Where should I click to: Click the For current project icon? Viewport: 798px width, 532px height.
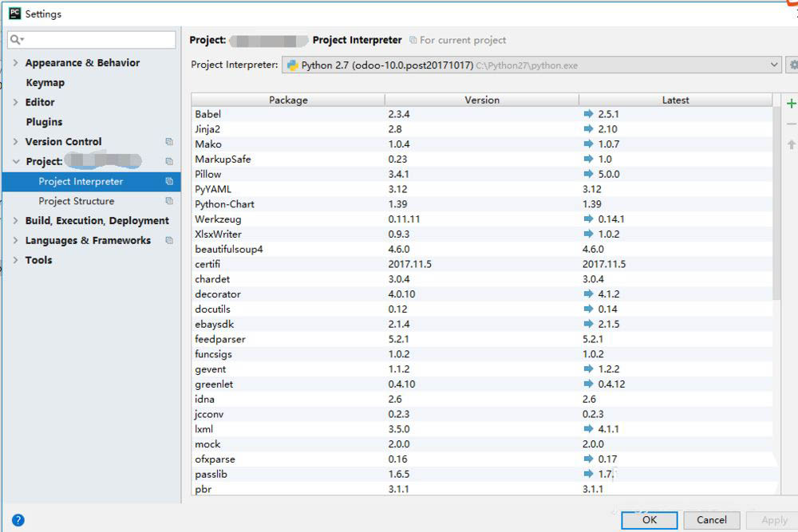pos(413,40)
